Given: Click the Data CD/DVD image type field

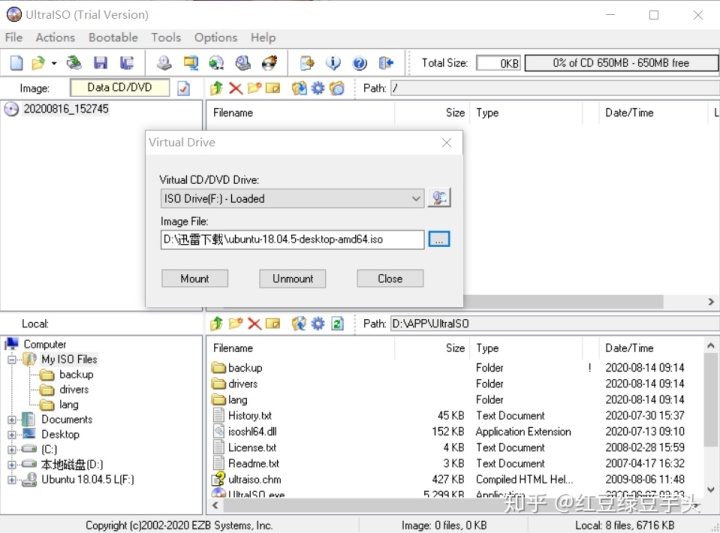Looking at the screenshot, I should click(119, 88).
